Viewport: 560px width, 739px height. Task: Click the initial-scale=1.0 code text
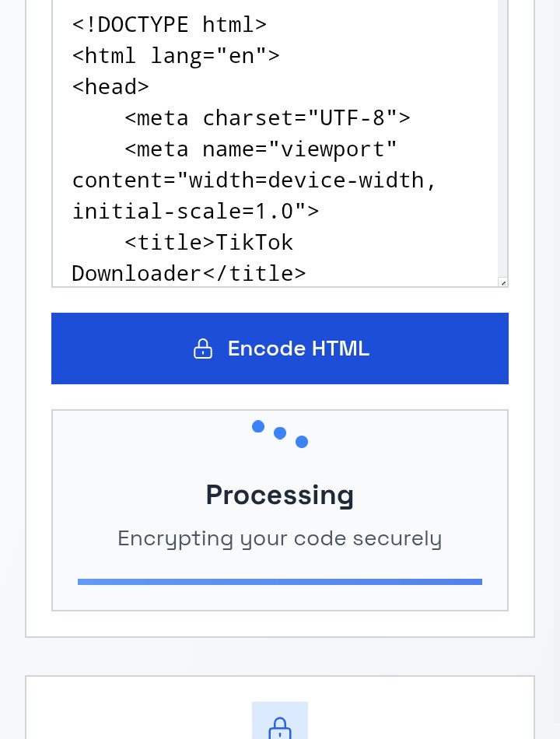195,211
